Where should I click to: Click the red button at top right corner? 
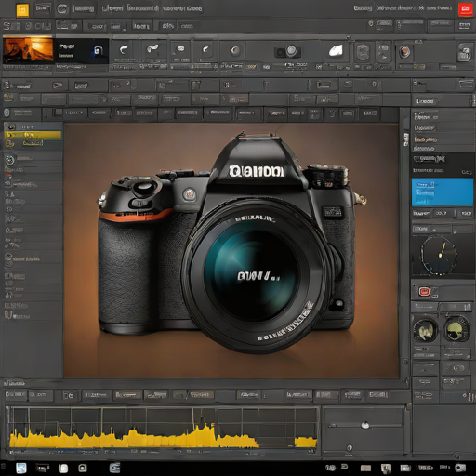[465, 9]
